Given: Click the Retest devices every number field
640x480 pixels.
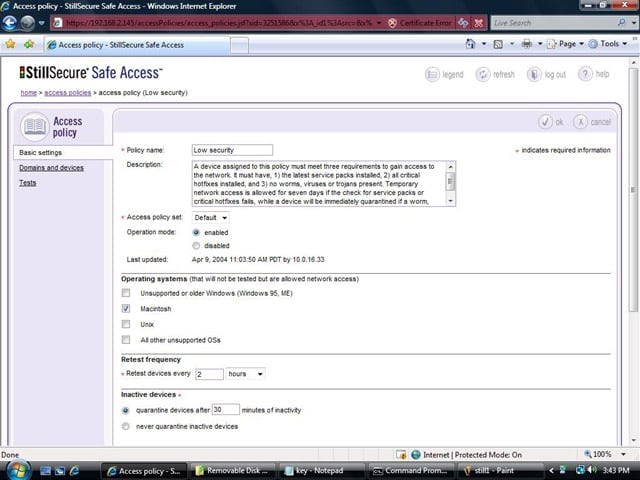Looking at the screenshot, I should (x=209, y=374).
